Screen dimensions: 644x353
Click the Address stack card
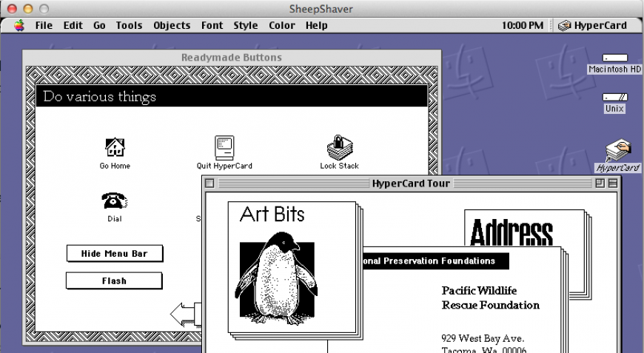point(512,229)
